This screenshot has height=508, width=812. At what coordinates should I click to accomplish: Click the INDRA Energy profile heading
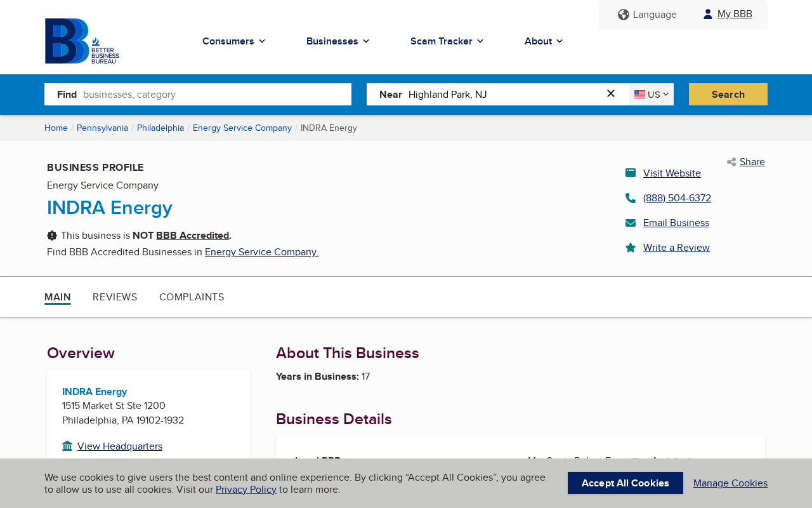pos(110,208)
